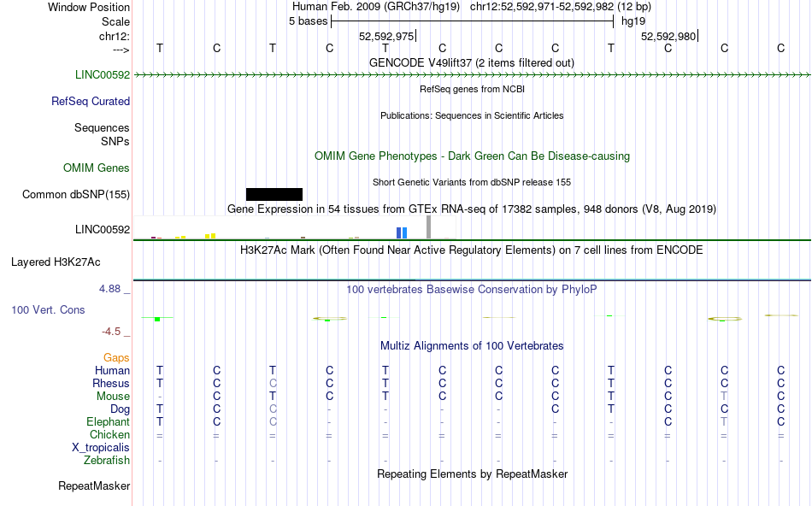Click the Scale label
The image size is (812, 506).
pyautogui.click(x=115, y=21)
